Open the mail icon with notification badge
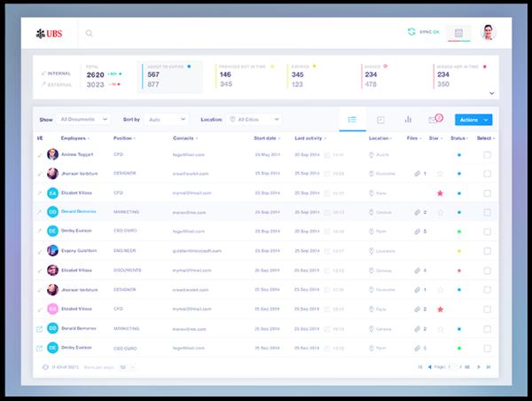This screenshot has height=401, width=532. 433,119
